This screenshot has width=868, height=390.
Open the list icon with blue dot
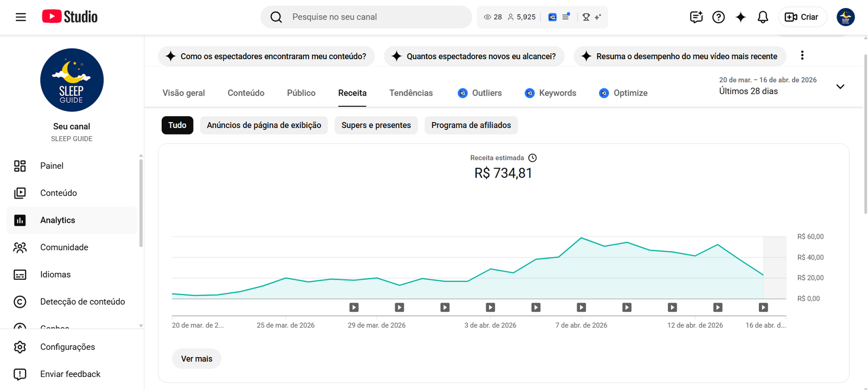[x=566, y=17]
